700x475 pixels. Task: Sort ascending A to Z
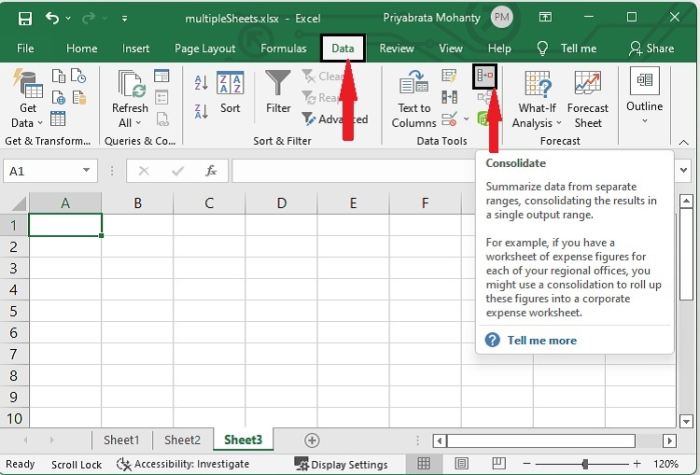(x=201, y=84)
